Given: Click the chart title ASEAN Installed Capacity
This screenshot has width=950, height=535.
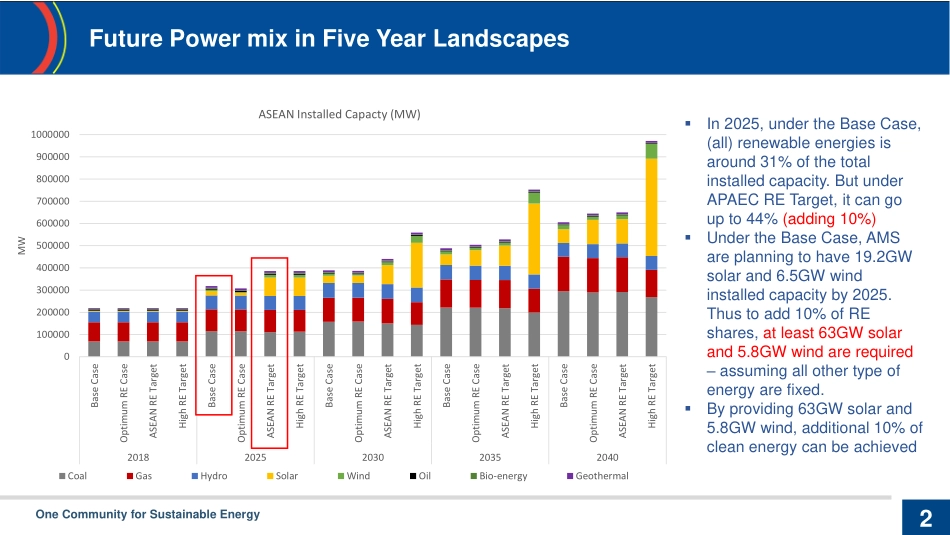Looking at the screenshot, I should (x=338, y=114).
